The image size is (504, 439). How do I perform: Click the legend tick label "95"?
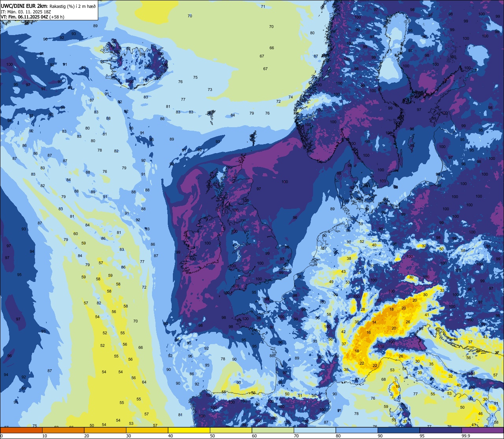point(422,436)
